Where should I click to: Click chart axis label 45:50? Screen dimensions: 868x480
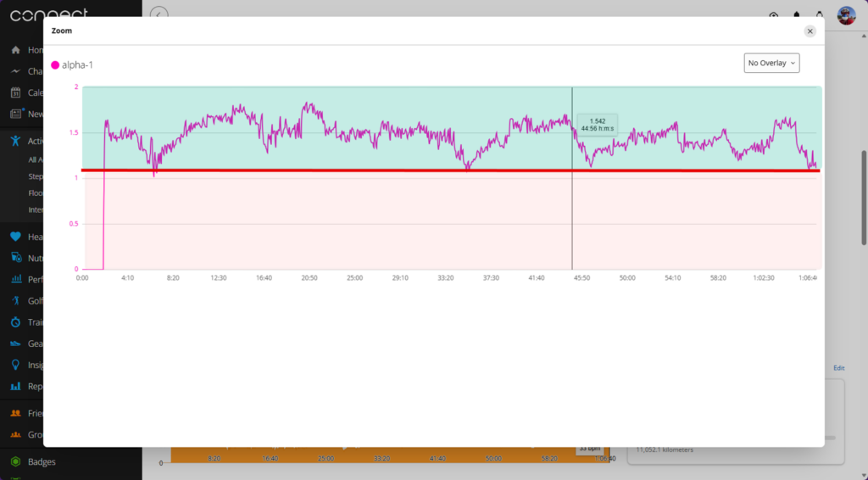click(x=581, y=278)
